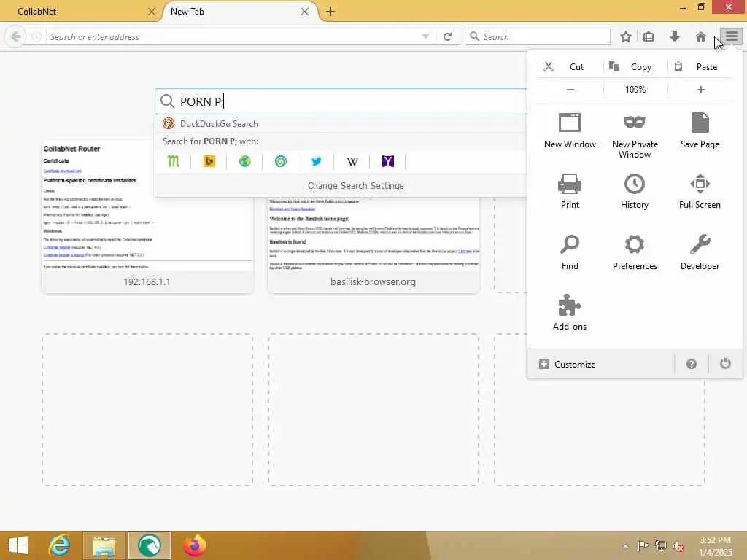Screen dimensions: 747x560
Task: Open the downloads arrow icon
Action: tap(674, 36)
